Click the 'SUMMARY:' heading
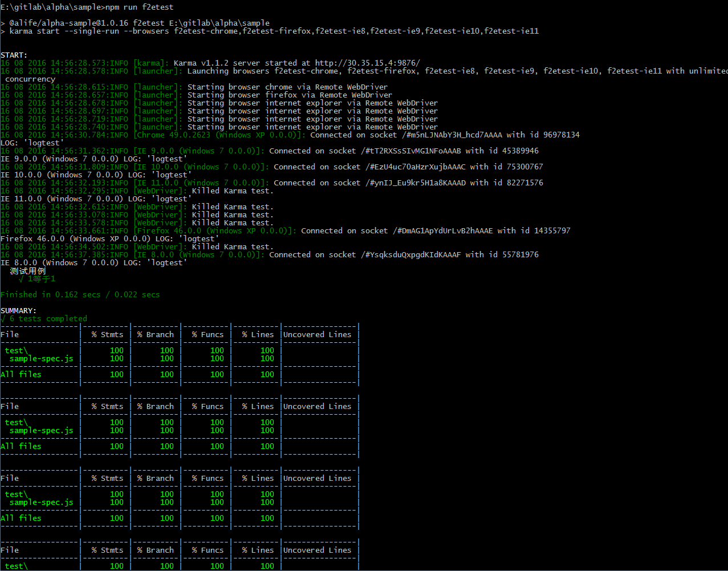The height and width of the screenshot is (571, 728). pos(19,310)
